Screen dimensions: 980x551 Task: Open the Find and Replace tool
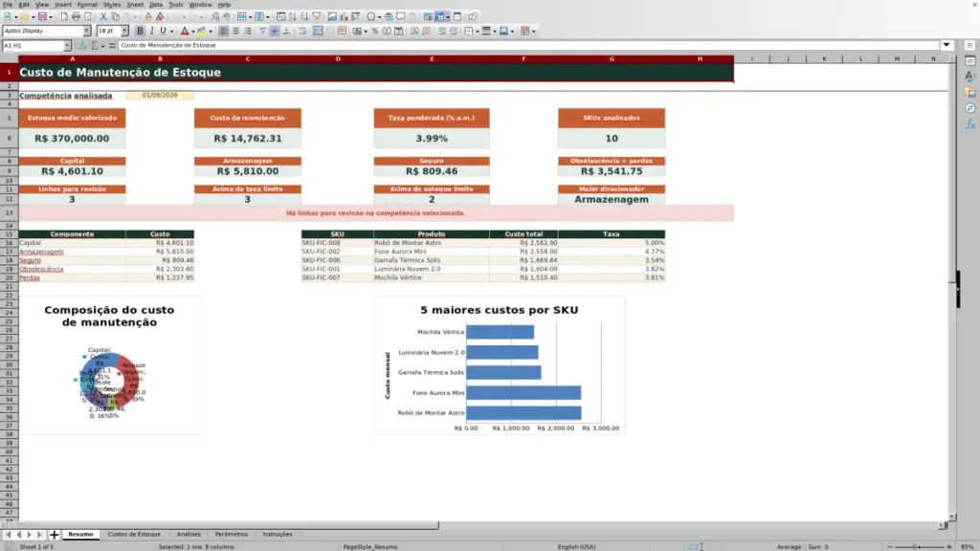coord(215,17)
